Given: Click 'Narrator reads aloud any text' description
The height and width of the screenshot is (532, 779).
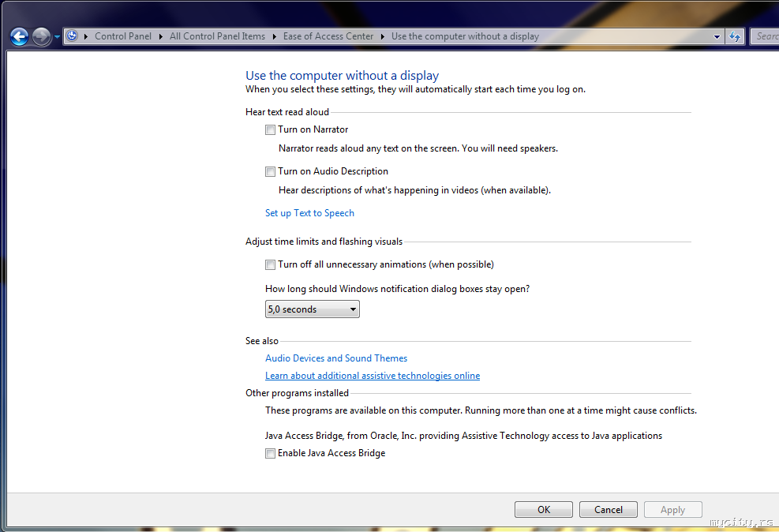Looking at the screenshot, I should 418,148.
